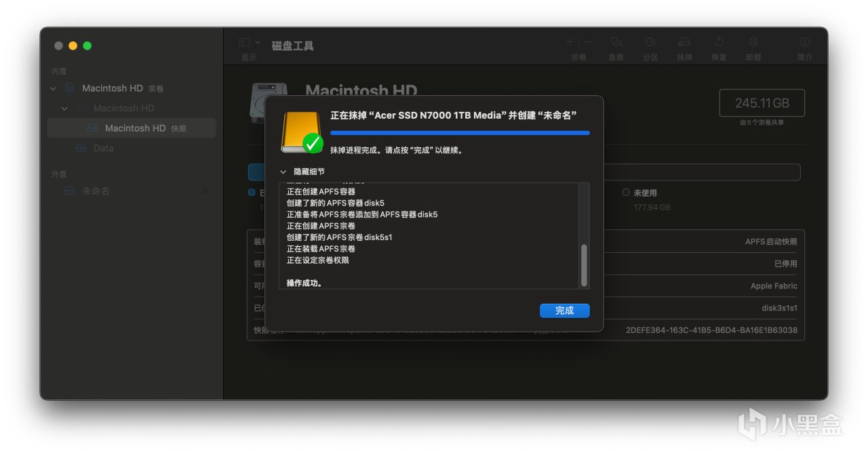This screenshot has height=453, width=868.
Task: Click the minus remove 宗卷 toolbar icon
Action: pos(587,42)
